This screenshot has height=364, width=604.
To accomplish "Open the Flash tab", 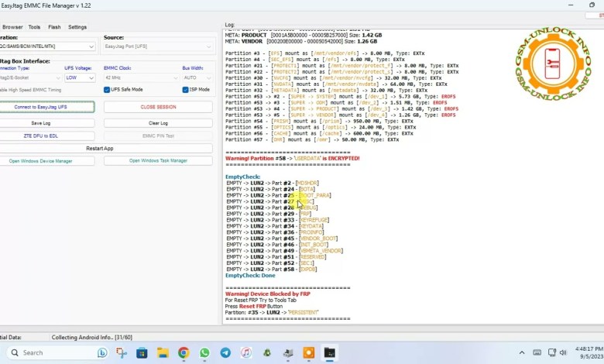I will 54,26.
